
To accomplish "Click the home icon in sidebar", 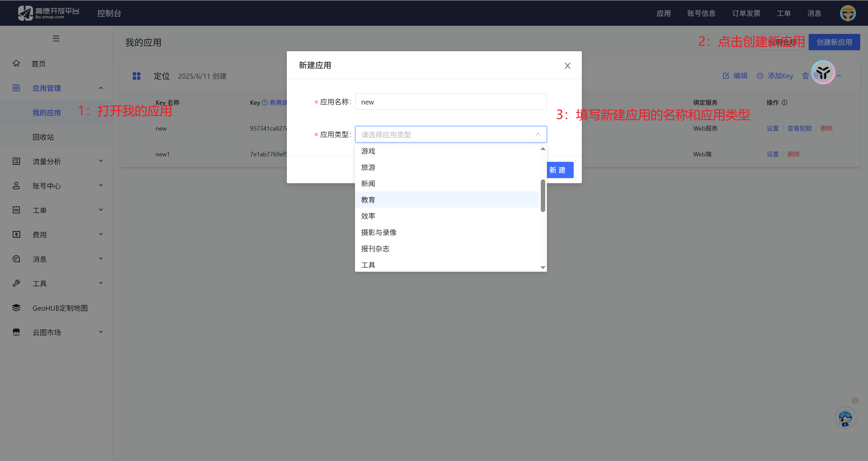I will pos(16,63).
